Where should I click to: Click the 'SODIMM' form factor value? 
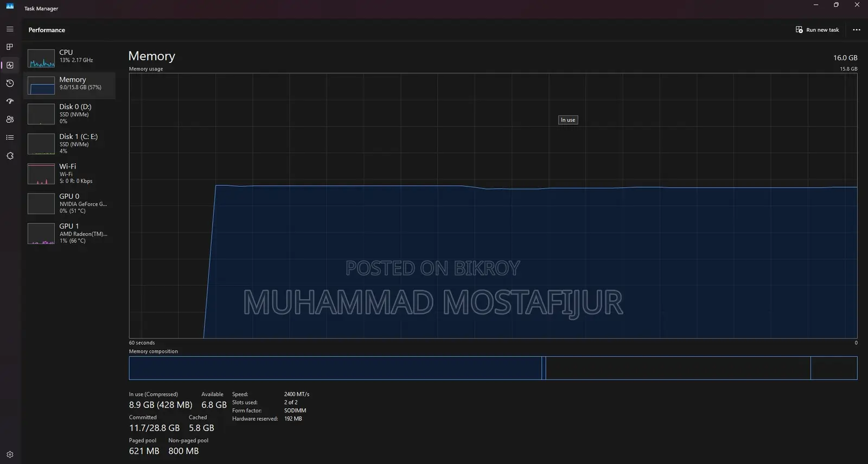click(x=295, y=410)
